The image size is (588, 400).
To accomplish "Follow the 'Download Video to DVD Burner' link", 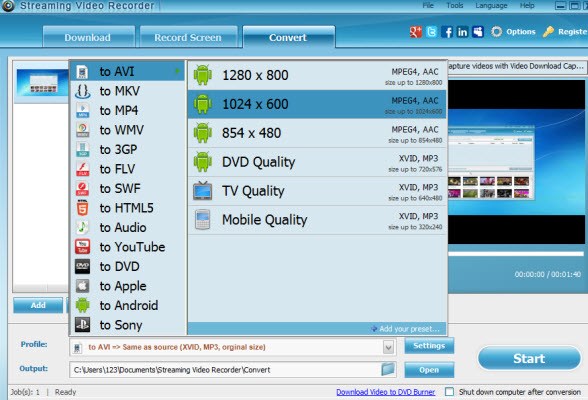I will 386,392.
